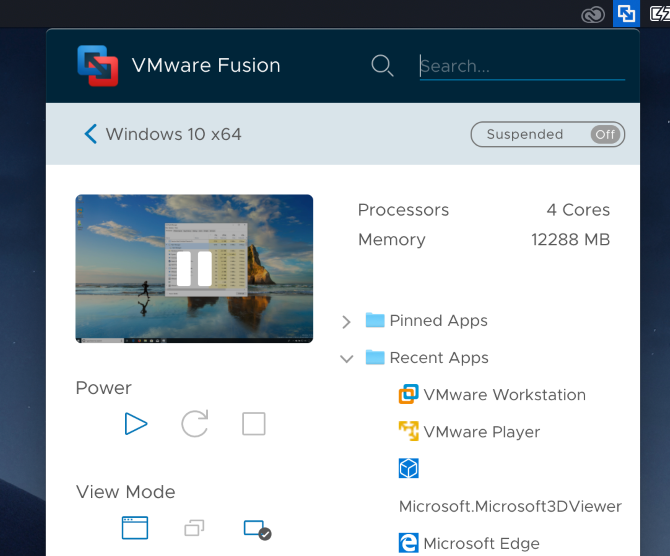Open the VMware Fusion menu bar icon
670x556 pixels.
[626, 13]
